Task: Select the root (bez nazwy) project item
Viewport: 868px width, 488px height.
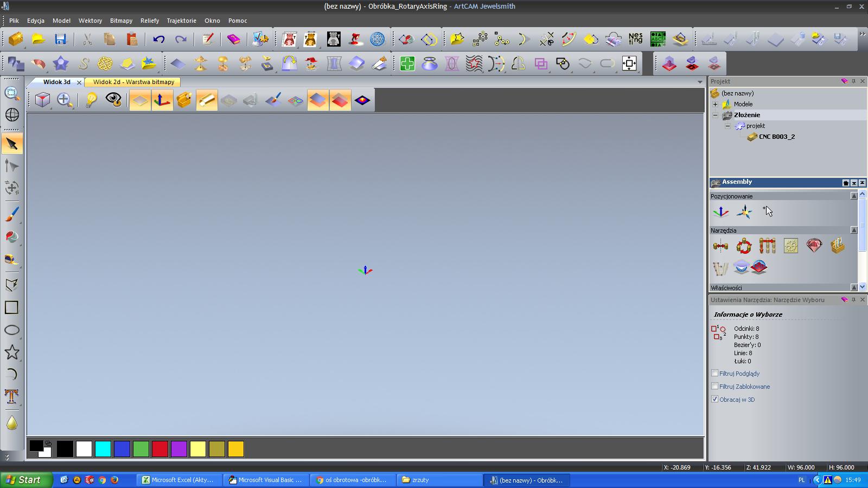Action: 737,93
